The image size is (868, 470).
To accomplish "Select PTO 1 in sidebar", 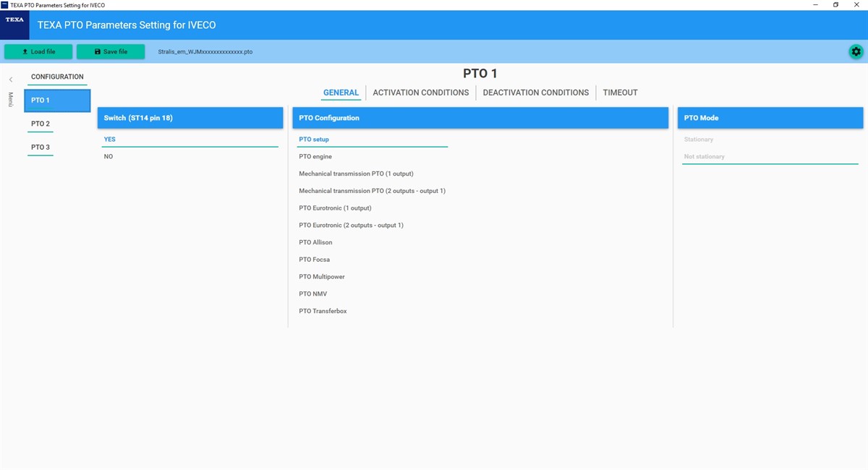I will pyautogui.click(x=57, y=101).
